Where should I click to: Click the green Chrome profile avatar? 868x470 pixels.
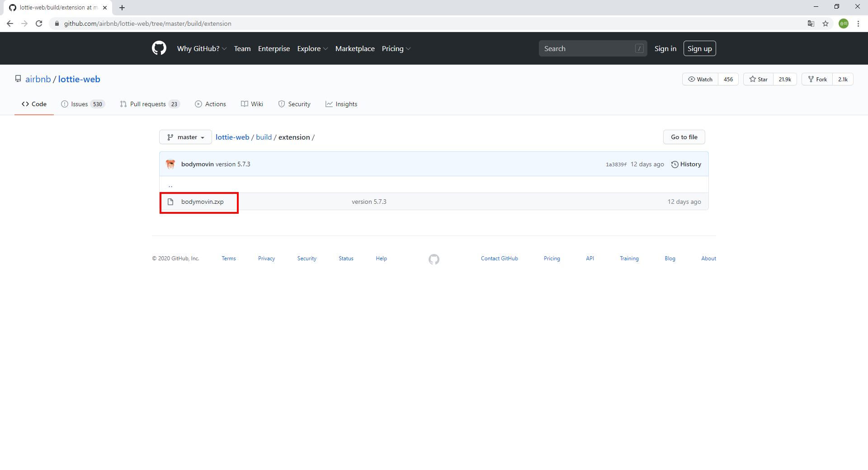click(844, 23)
